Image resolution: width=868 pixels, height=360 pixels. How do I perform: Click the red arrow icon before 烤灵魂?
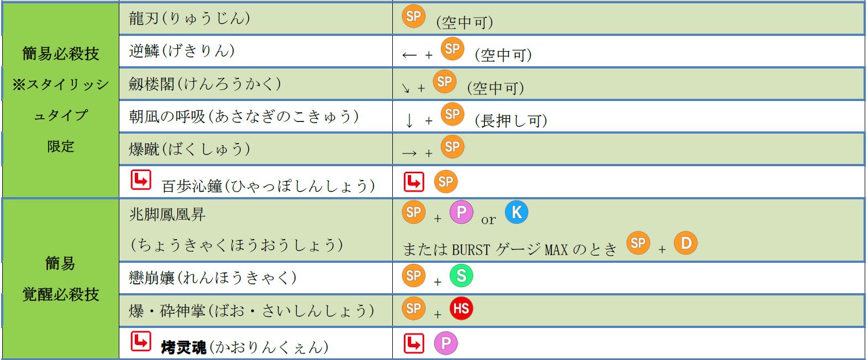pyautogui.click(x=141, y=341)
